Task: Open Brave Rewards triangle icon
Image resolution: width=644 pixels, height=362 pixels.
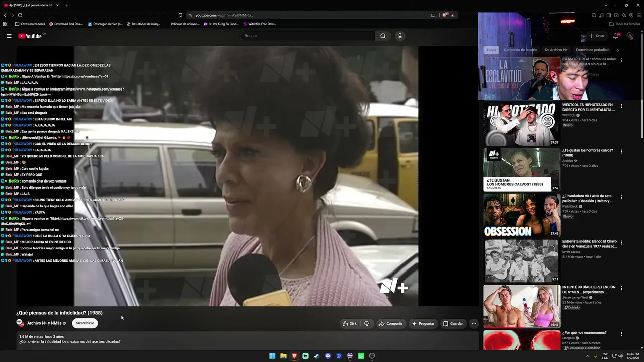Action: (452, 15)
